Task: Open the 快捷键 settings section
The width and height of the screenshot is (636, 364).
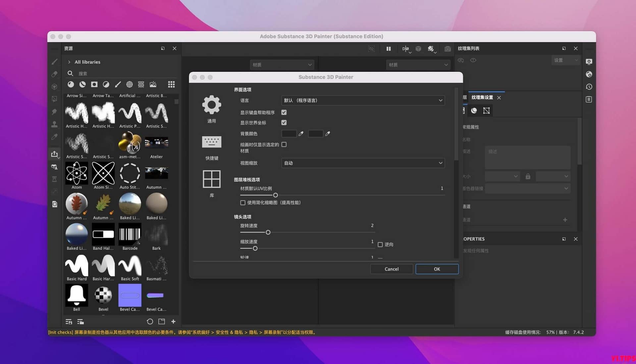Action: 212,142
